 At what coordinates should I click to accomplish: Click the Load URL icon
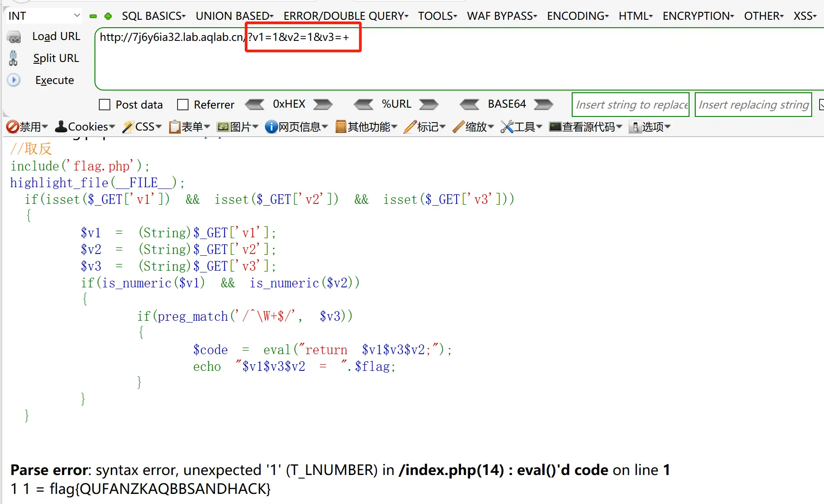click(x=14, y=37)
